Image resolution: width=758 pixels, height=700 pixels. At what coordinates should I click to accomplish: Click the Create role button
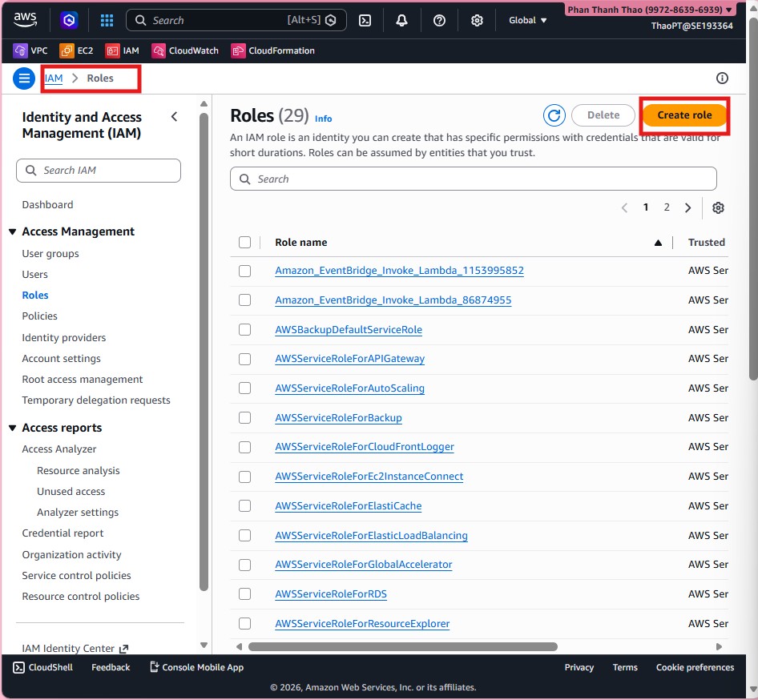(684, 115)
